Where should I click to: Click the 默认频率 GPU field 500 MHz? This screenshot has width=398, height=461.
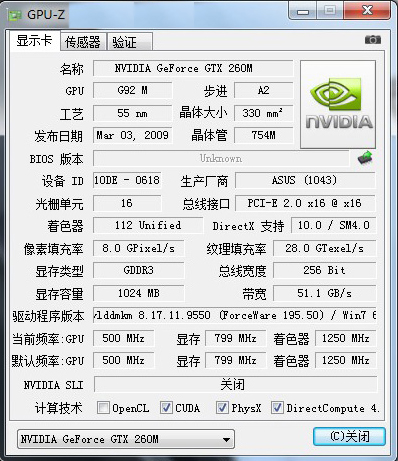tap(123, 360)
